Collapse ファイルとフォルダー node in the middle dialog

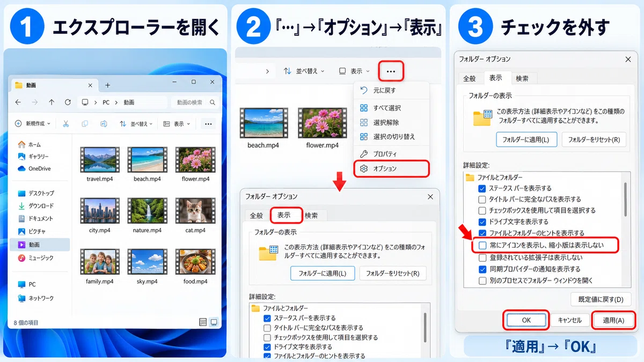tap(255, 308)
